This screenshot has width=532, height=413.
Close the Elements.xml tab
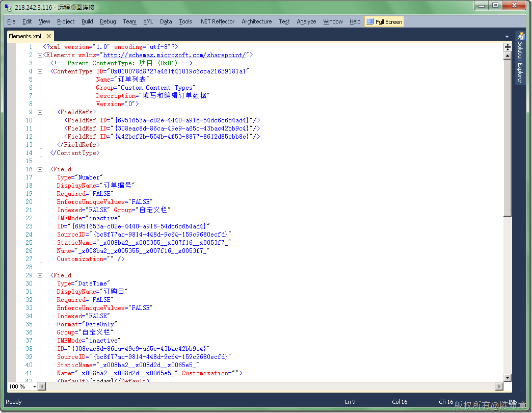click(49, 36)
